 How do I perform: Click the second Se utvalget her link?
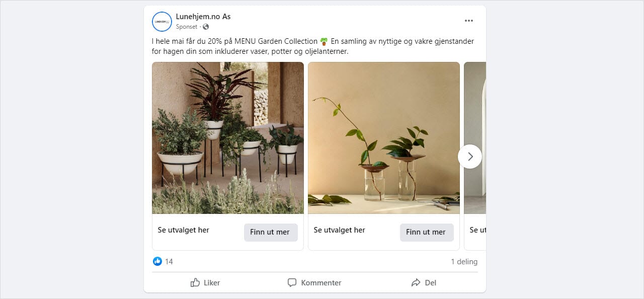pos(339,230)
